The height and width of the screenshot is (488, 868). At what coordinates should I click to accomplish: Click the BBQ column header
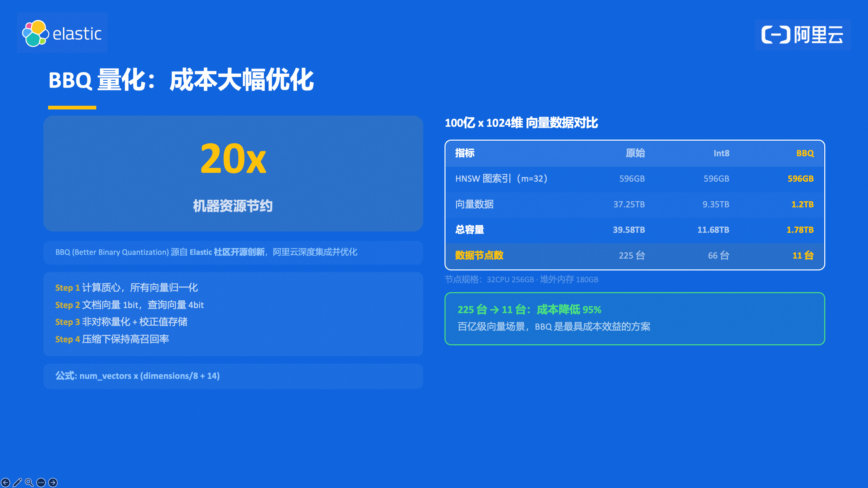click(805, 153)
